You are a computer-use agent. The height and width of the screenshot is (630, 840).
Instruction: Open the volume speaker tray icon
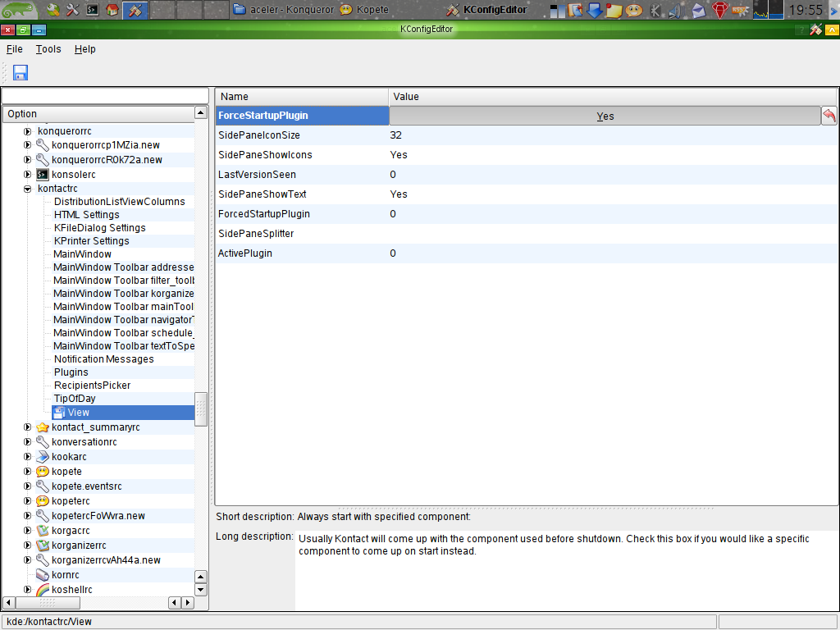click(676, 10)
